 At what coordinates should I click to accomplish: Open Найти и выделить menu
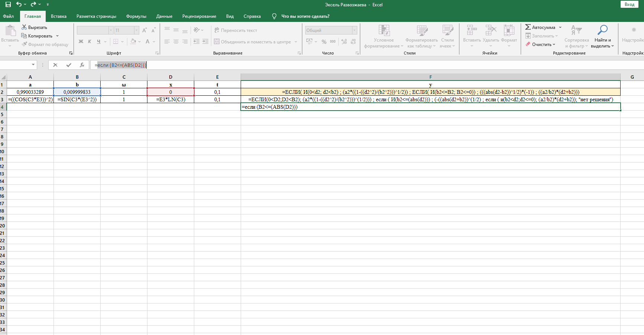(x=602, y=36)
